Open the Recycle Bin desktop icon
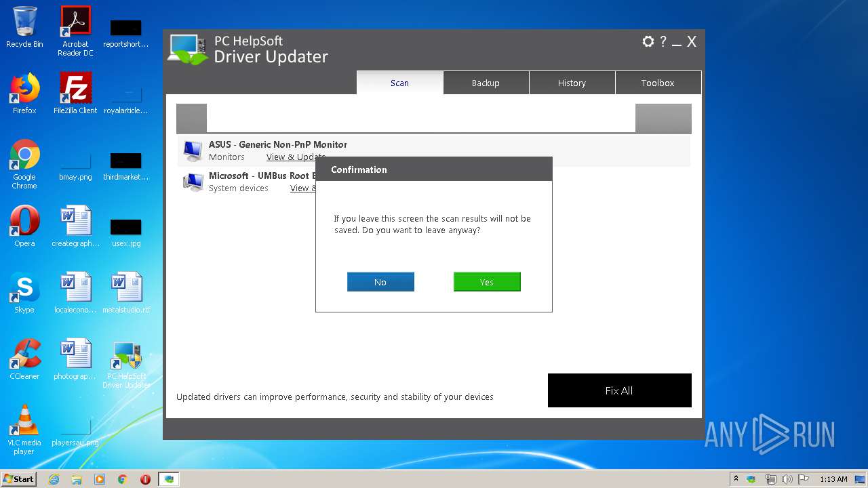 coord(24,27)
